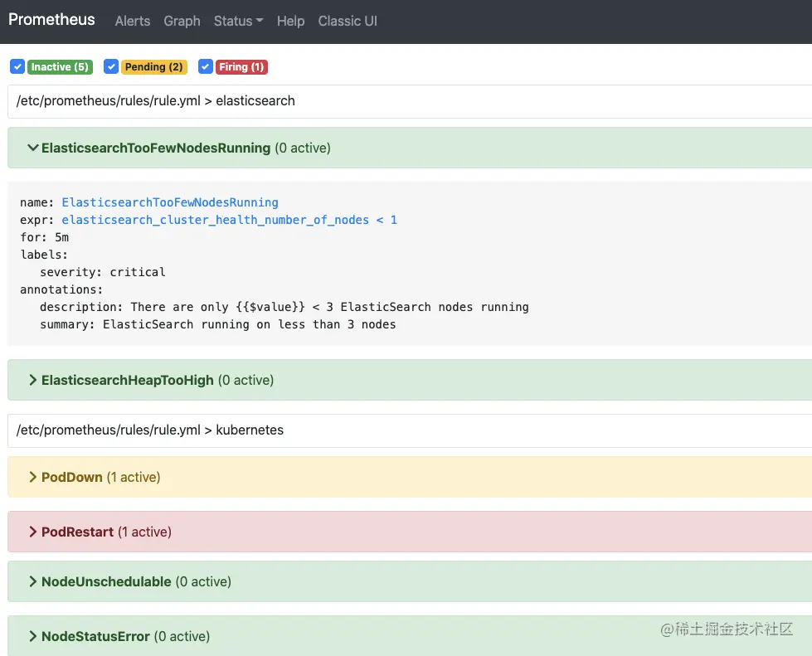
Task: Switch to Classic UI
Action: pyautogui.click(x=348, y=22)
